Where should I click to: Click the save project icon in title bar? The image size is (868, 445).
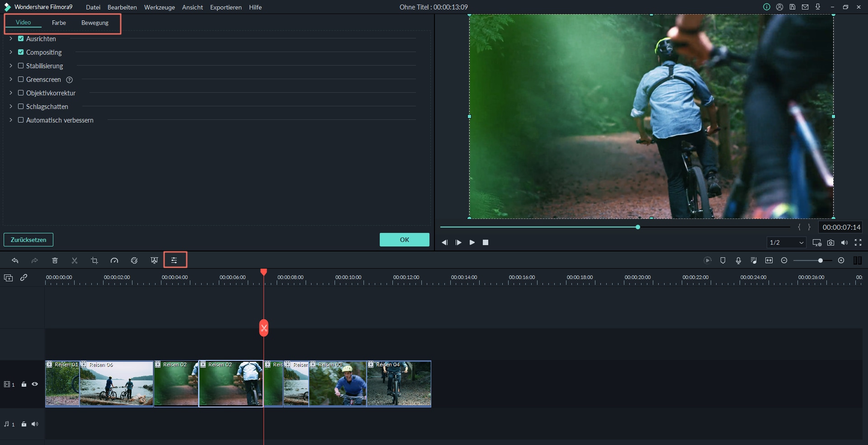pyautogui.click(x=793, y=7)
